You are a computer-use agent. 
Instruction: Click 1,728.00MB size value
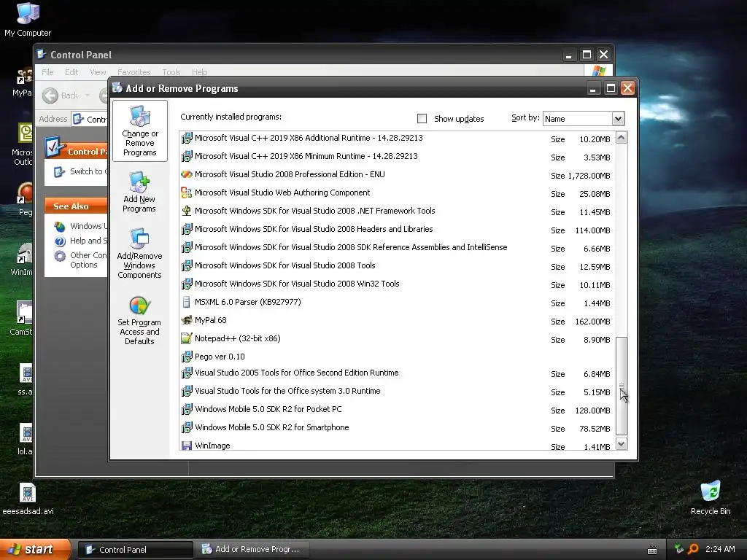(589, 176)
